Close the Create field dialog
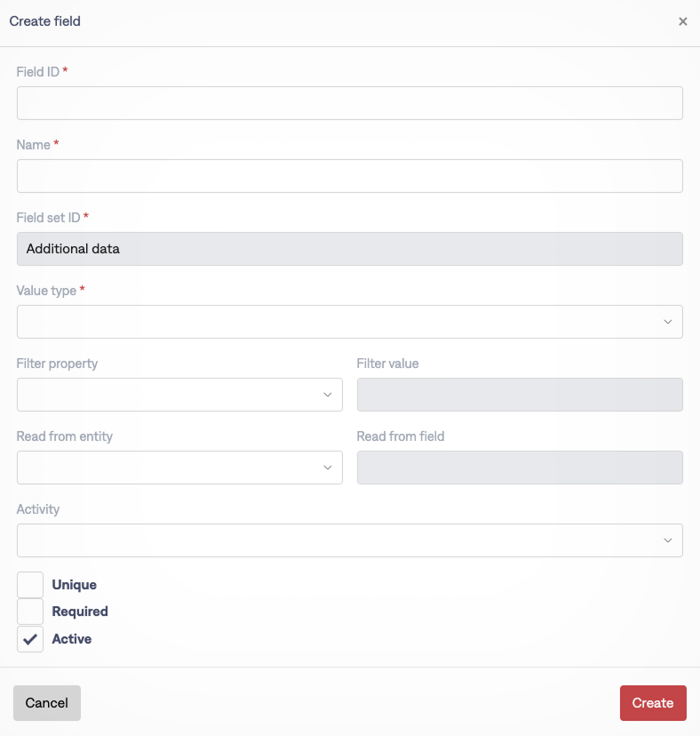The height and width of the screenshot is (736, 700). click(x=682, y=21)
